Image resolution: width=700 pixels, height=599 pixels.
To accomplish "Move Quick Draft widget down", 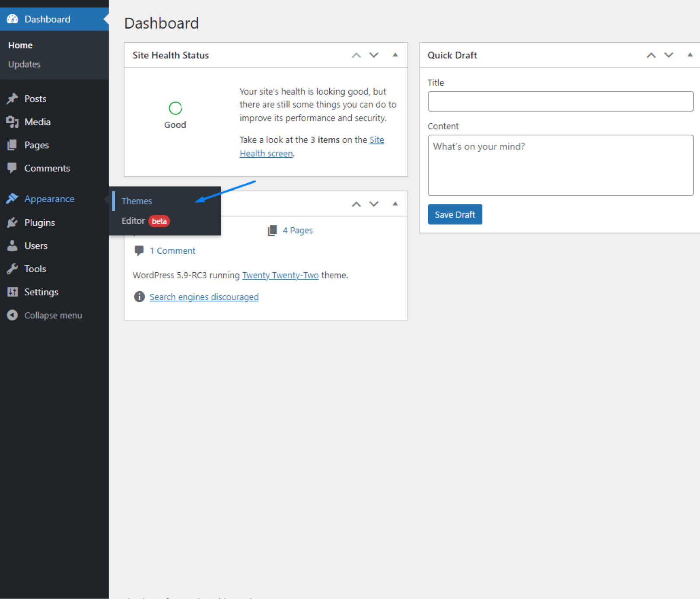I will coord(669,55).
